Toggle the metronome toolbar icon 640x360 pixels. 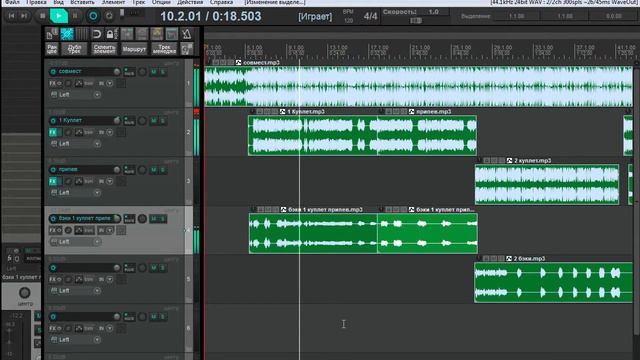pos(187,34)
